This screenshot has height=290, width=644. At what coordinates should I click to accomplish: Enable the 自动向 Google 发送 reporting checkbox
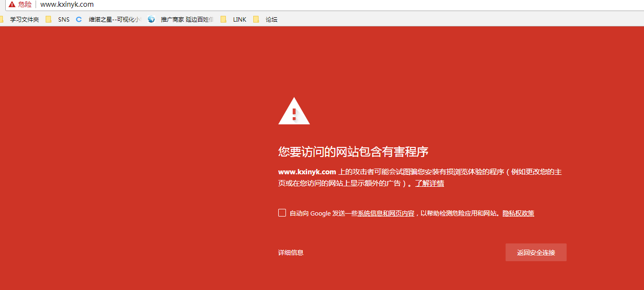click(x=282, y=213)
